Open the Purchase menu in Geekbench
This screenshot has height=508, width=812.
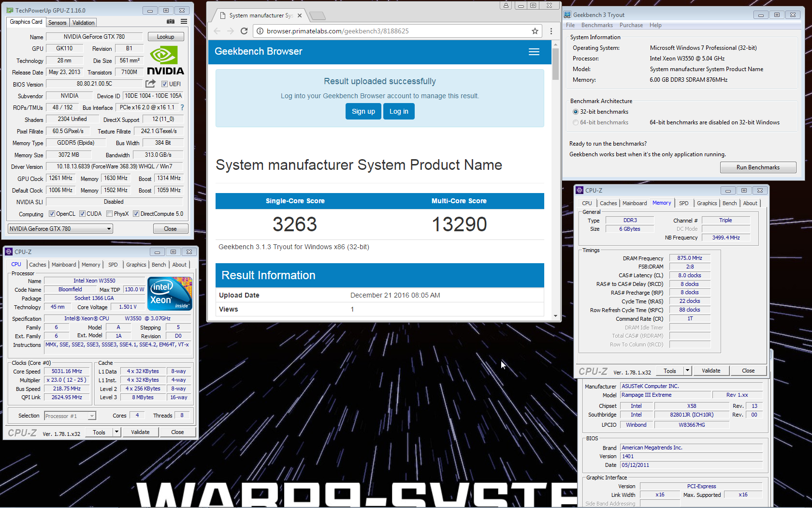coord(631,25)
